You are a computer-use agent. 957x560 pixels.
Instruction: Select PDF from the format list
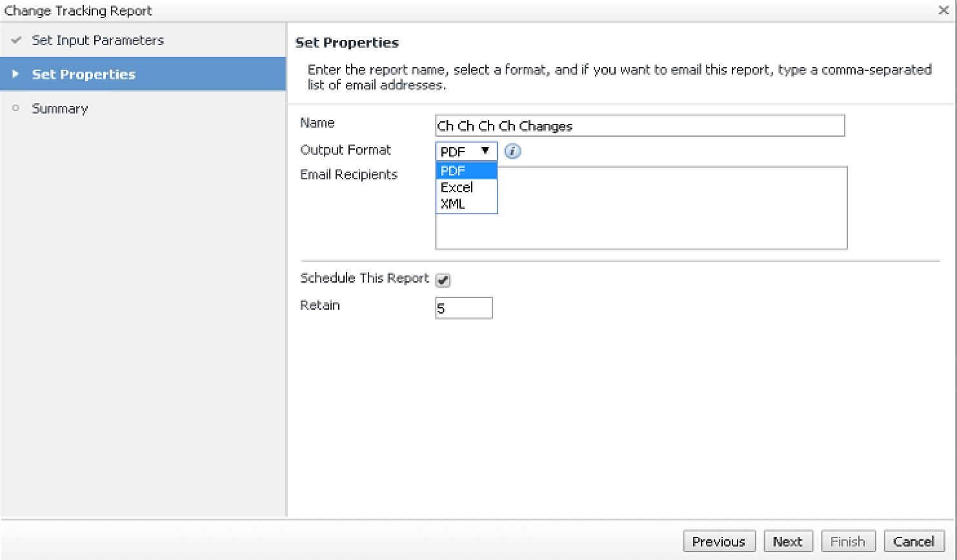[x=466, y=171]
